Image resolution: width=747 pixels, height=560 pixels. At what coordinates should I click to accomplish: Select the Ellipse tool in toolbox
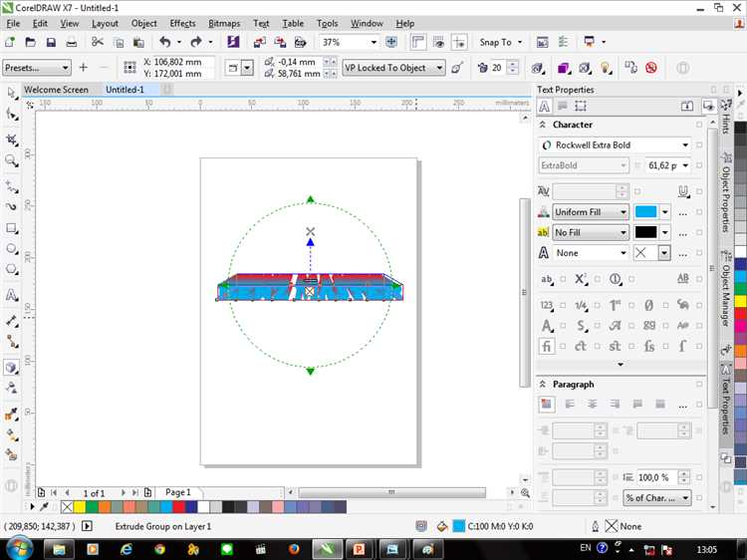11,249
